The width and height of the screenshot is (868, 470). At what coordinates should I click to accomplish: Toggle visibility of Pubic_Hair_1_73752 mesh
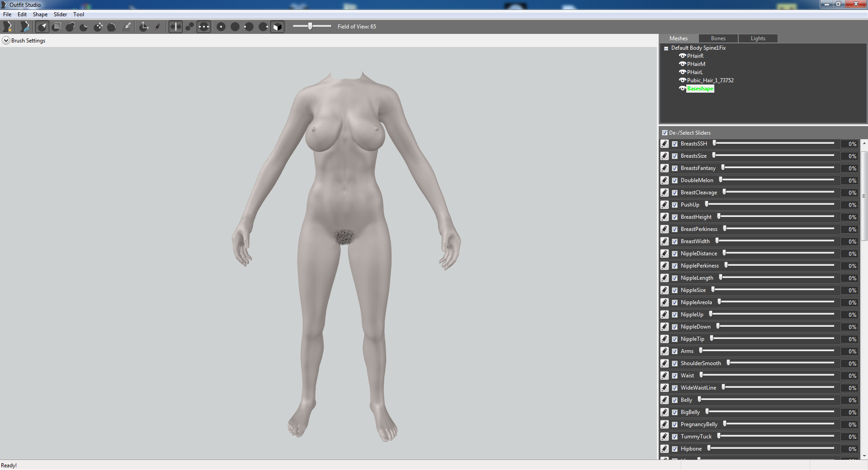[683, 80]
